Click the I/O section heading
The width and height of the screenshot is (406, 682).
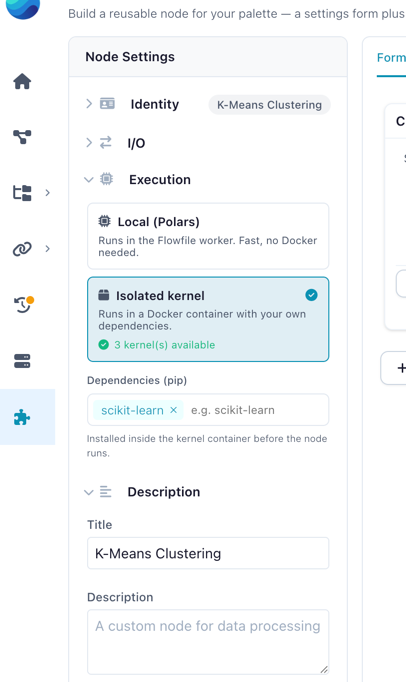click(x=136, y=143)
